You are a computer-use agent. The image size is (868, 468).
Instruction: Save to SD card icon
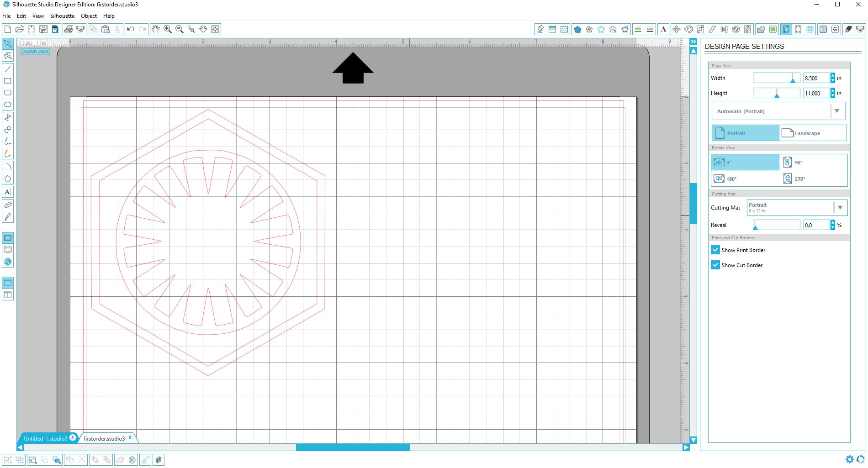pos(55,29)
